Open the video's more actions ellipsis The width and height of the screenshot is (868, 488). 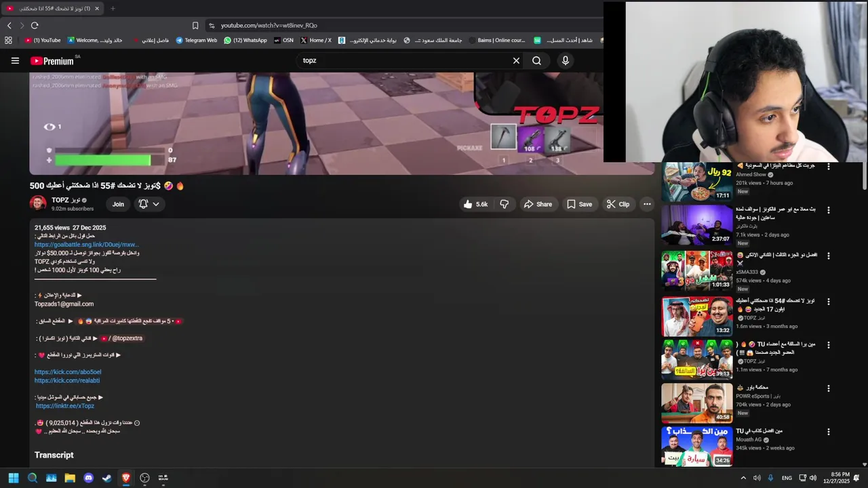[x=647, y=204]
